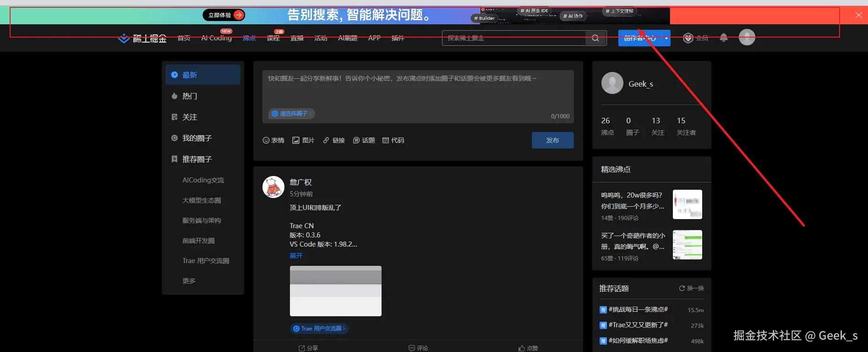
Task: Click the 发布 publish button
Action: click(552, 140)
